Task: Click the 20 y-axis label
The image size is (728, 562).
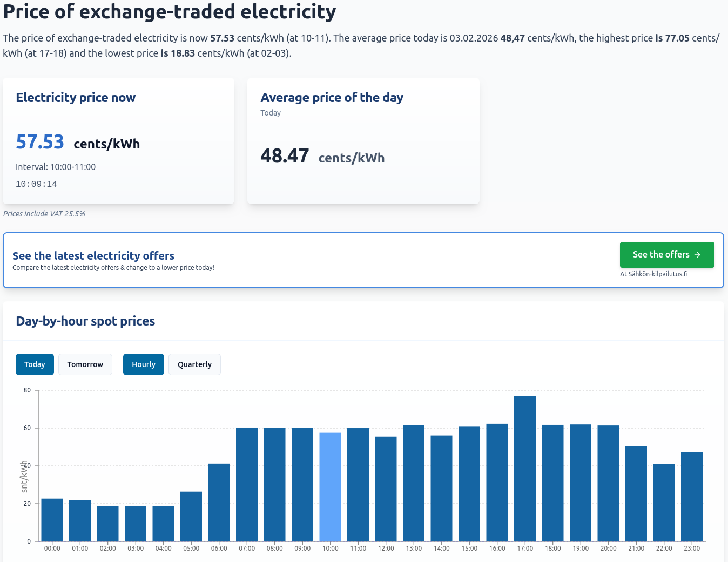Action: [27, 504]
